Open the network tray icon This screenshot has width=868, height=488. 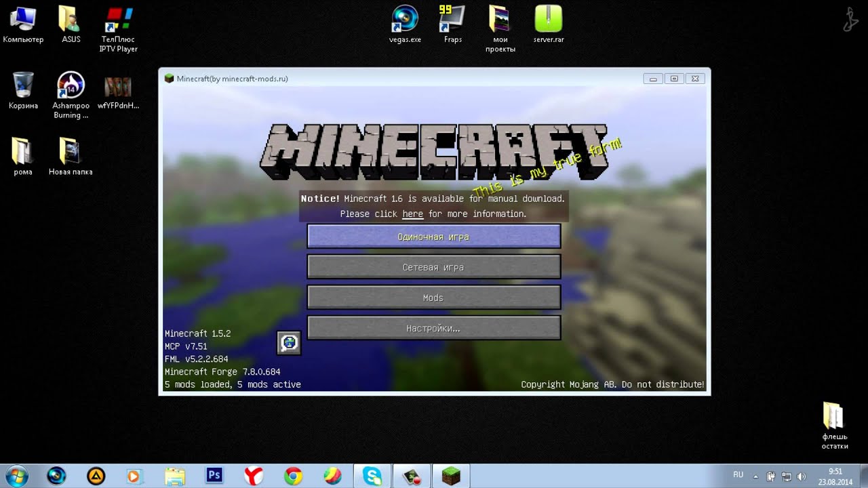pos(787,476)
